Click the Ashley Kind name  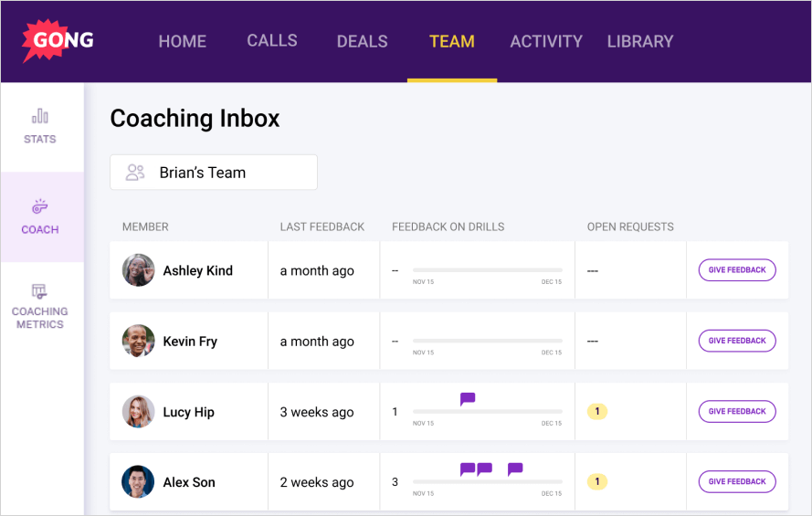[x=198, y=270]
